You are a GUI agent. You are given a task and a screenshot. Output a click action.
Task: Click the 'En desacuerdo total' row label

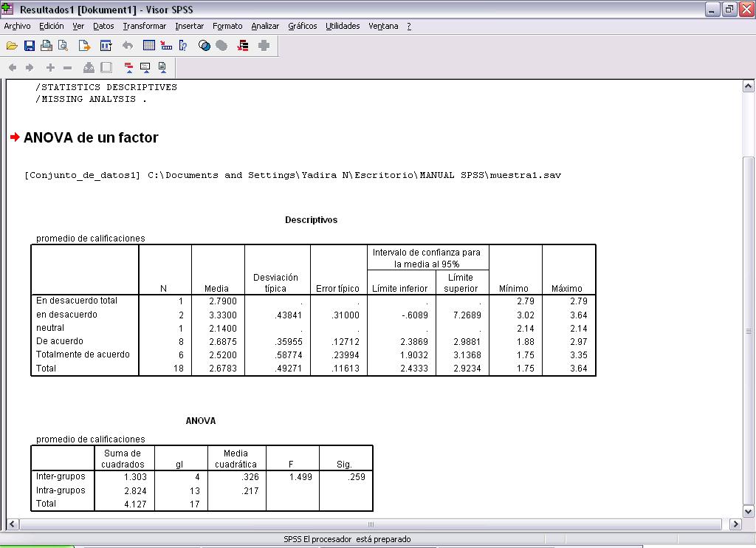77,301
